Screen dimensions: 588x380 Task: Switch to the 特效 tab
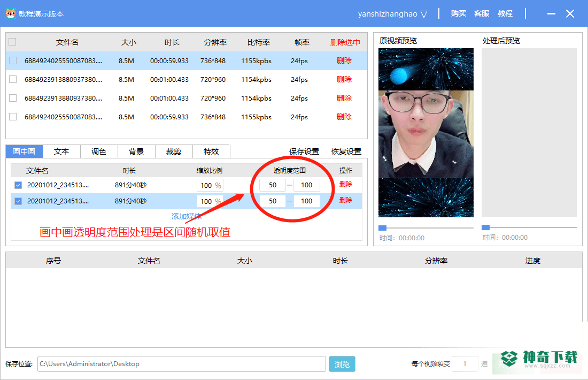(211, 151)
